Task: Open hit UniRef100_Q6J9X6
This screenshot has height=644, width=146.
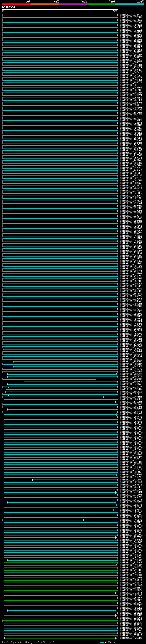Action: pyautogui.click(x=131, y=58)
